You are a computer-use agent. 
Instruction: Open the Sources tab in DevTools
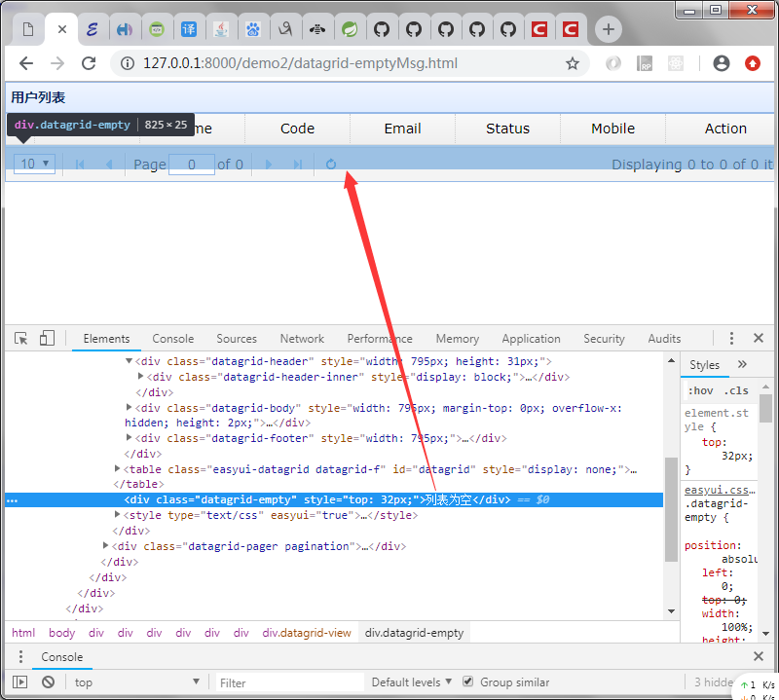coord(237,339)
